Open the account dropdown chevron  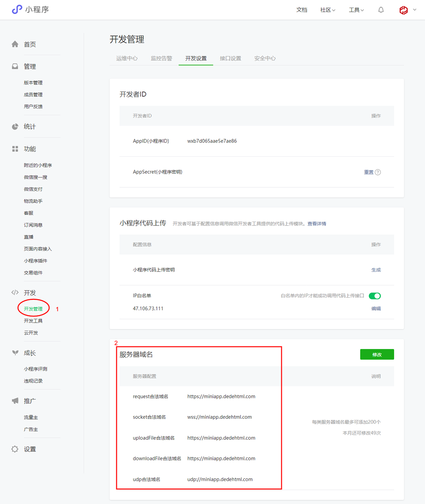point(415,10)
